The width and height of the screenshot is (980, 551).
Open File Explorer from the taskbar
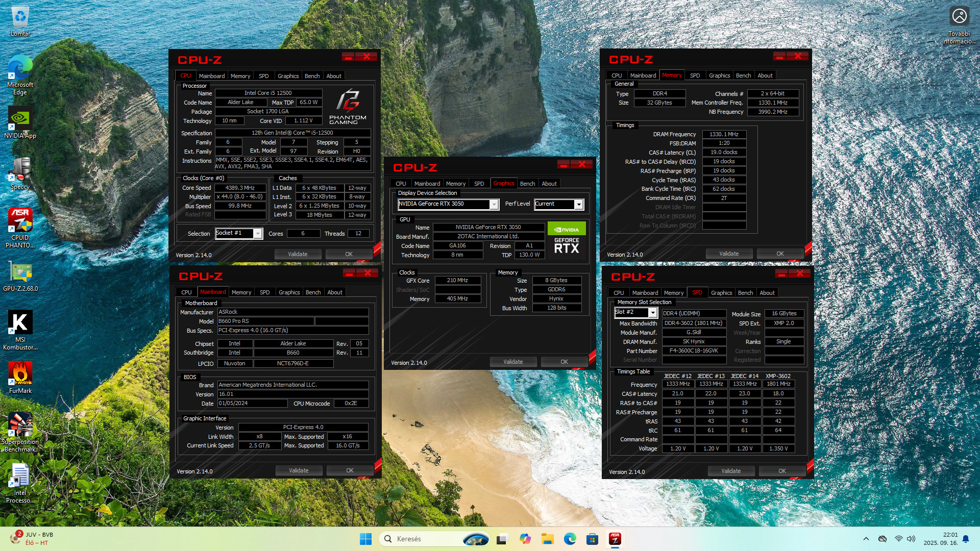tap(548, 539)
